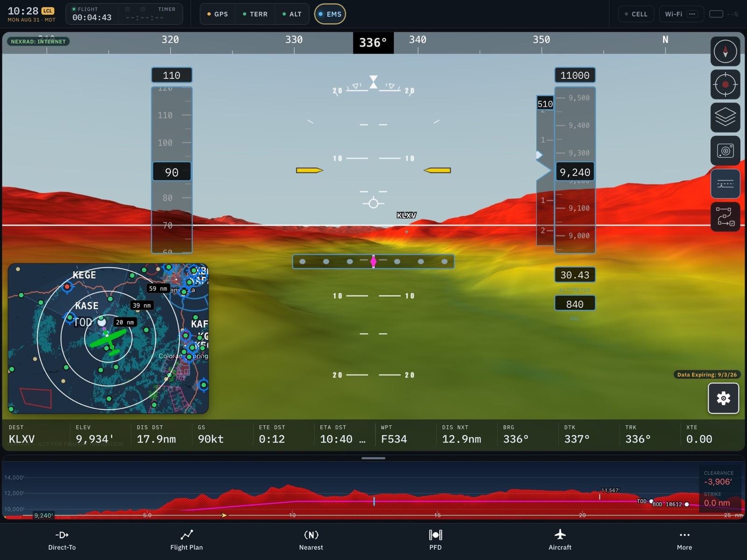Tap the altimeter setting 30.43 box
Screen dimensions: 747x560
point(575,275)
